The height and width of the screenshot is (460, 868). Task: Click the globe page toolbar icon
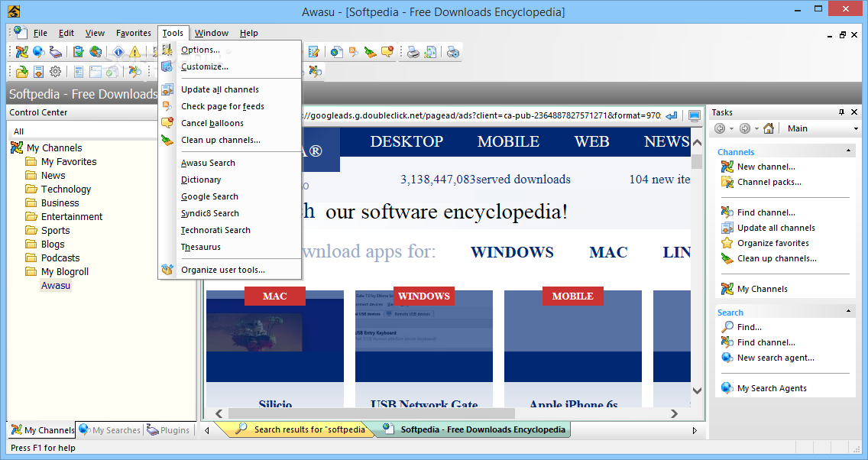coord(336,52)
